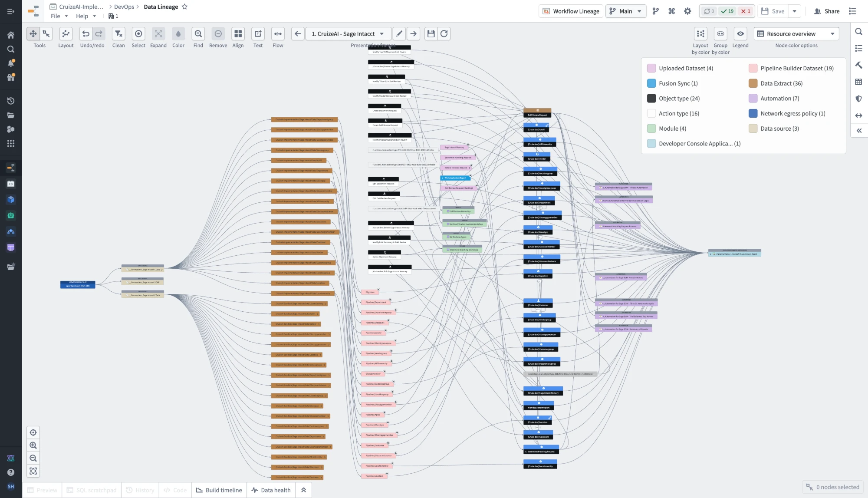Screen dimensions: 868x498
Task: Toggle Layout by color
Action: point(700,34)
